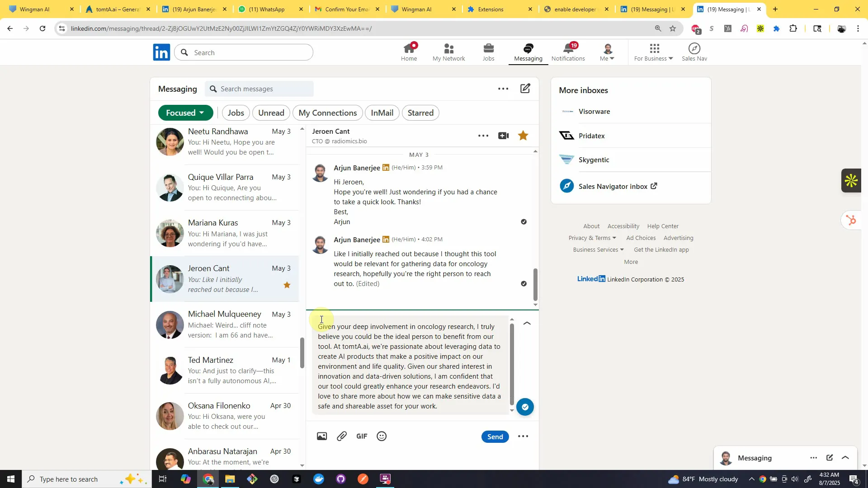Focus the LinkedIn top Search box
Image resolution: width=868 pixels, height=488 pixels.
click(x=244, y=52)
